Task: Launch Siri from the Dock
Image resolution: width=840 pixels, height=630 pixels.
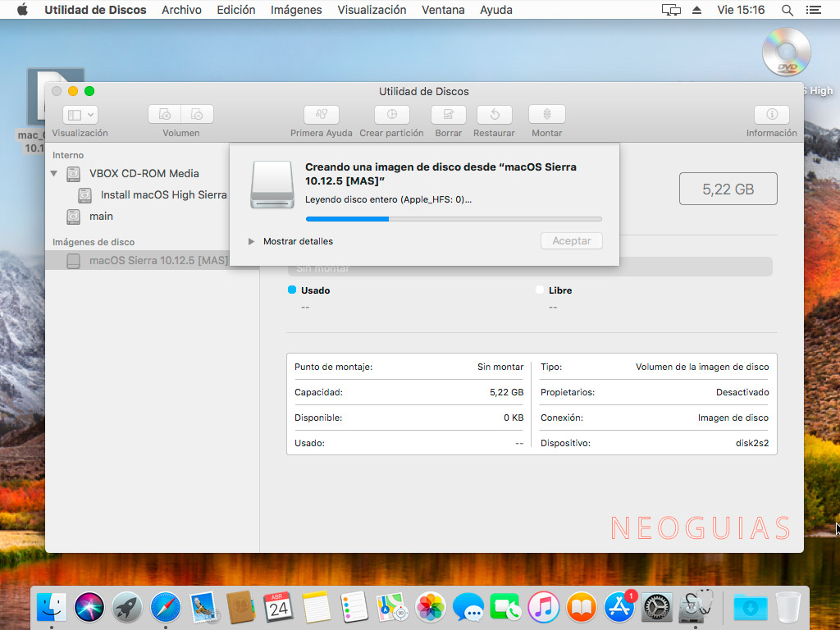Action: (x=89, y=608)
